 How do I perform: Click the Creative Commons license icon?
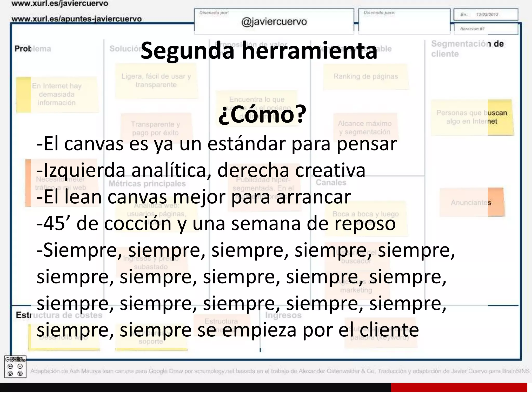click(x=15, y=367)
